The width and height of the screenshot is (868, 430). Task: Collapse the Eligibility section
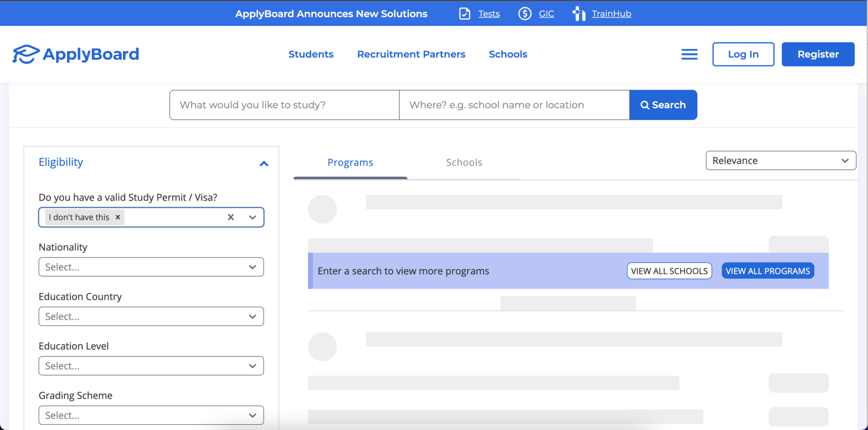click(x=264, y=164)
